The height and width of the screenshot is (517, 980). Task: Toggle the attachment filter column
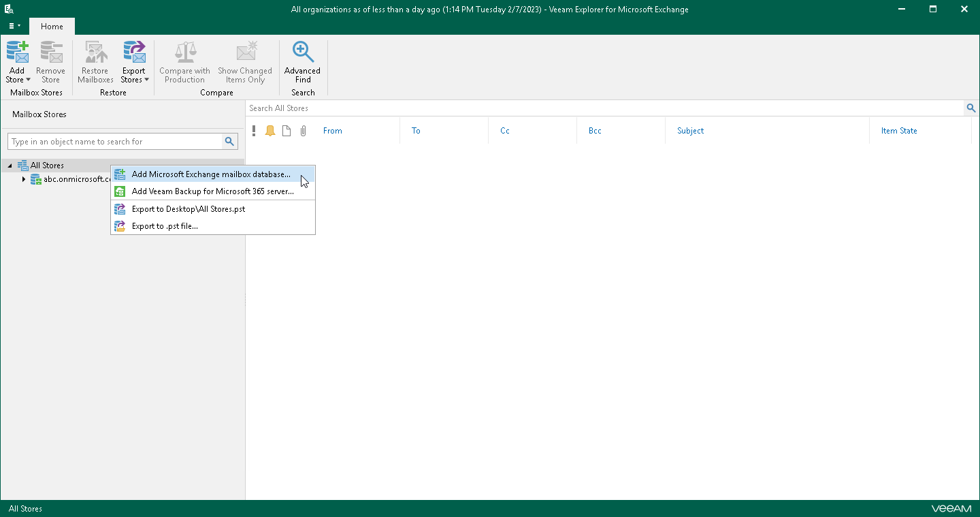(x=303, y=130)
